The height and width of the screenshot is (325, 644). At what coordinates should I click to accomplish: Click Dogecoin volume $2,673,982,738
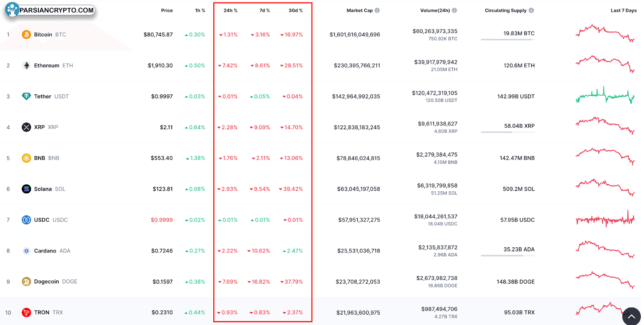coord(437,278)
